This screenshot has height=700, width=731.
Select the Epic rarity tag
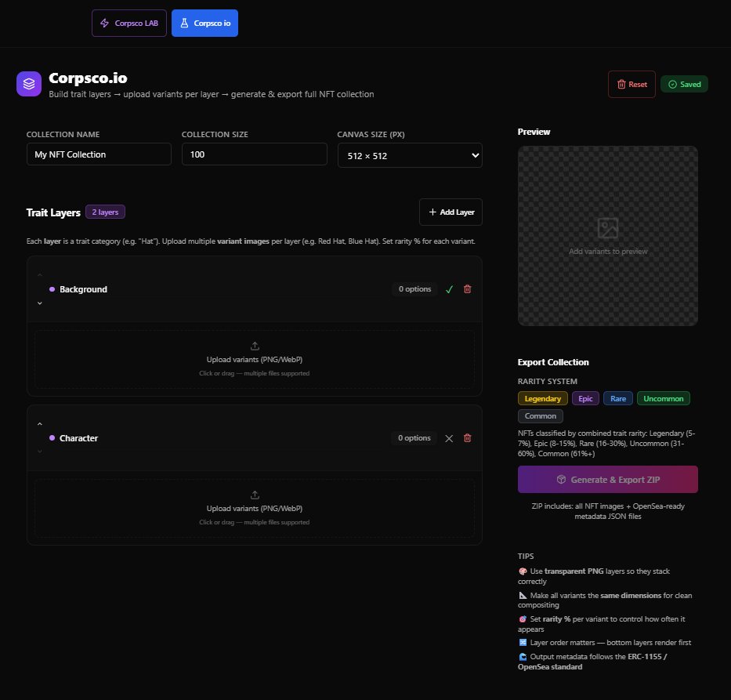click(x=585, y=399)
